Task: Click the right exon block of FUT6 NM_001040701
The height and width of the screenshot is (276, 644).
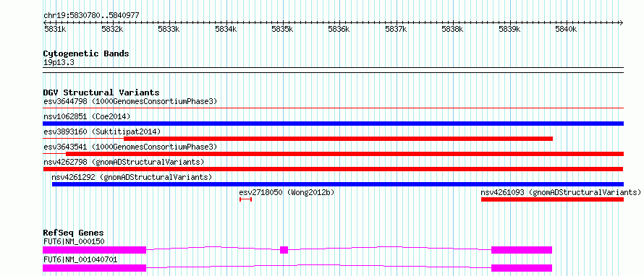Action: [522, 268]
